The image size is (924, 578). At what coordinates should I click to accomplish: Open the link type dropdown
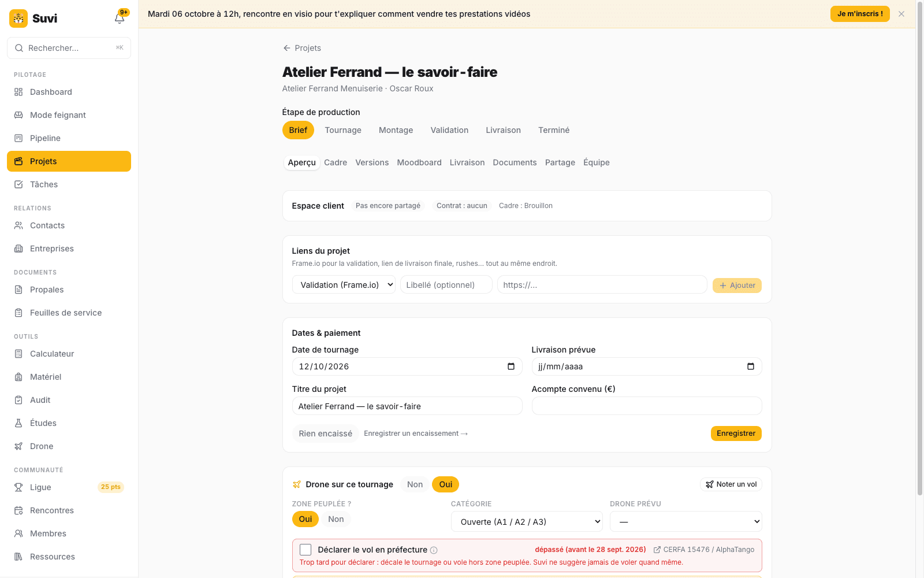344,285
